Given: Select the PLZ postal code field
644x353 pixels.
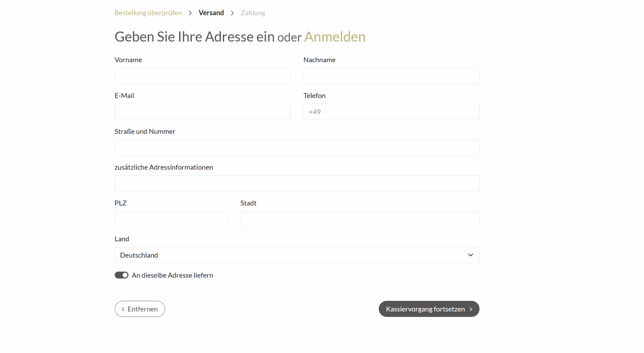Looking at the screenshot, I should click(x=171, y=219).
